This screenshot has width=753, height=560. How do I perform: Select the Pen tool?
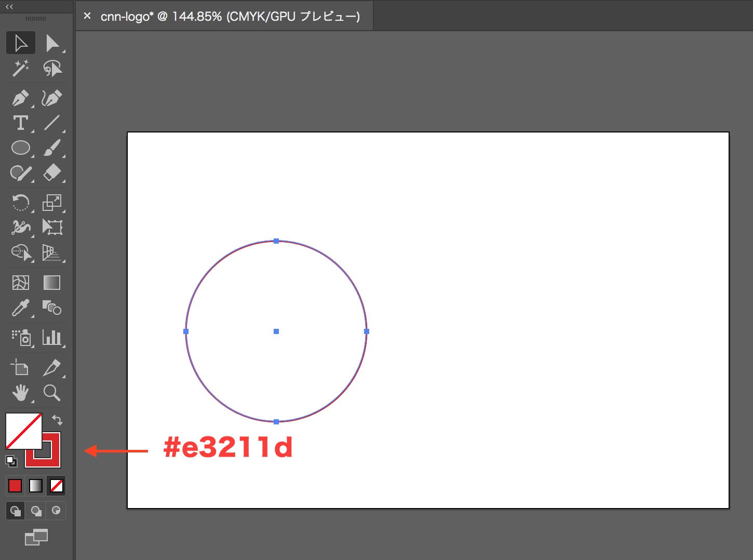[21, 98]
